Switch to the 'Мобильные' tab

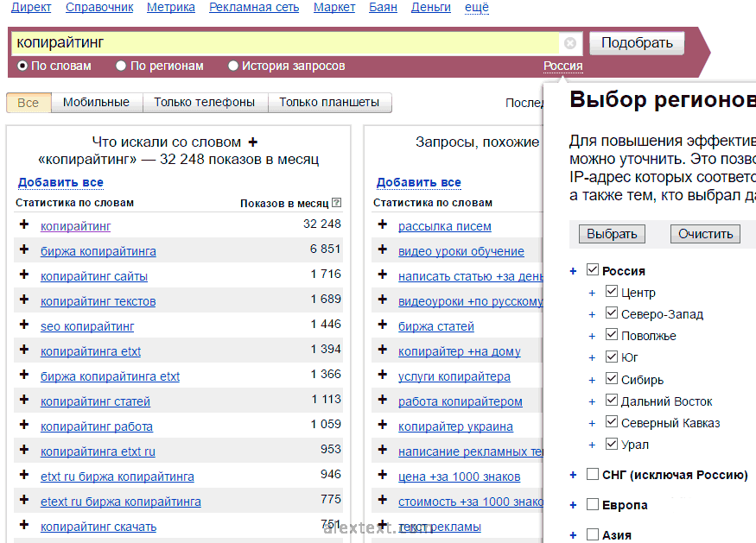pos(96,103)
